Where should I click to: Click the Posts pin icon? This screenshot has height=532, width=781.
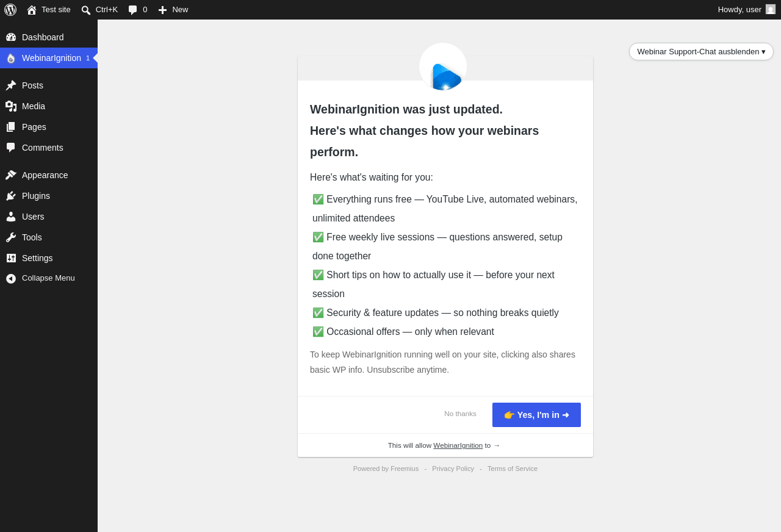tap(11, 85)
